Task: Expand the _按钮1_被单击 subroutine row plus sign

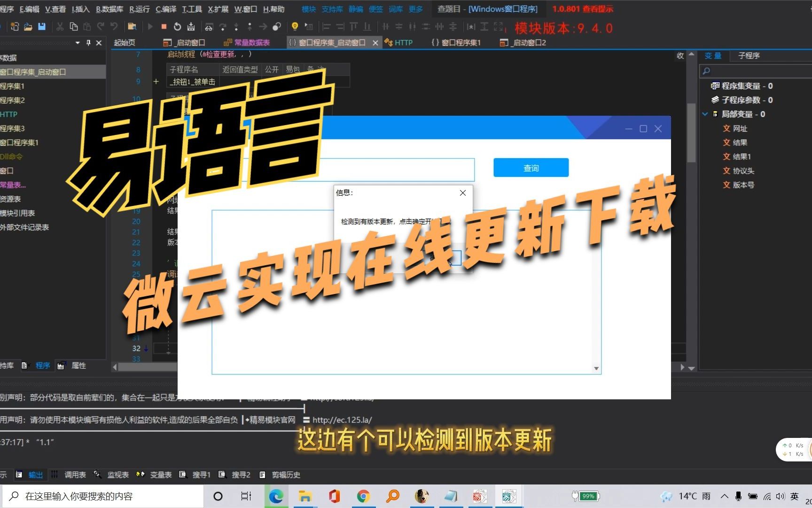Action: 156,81
